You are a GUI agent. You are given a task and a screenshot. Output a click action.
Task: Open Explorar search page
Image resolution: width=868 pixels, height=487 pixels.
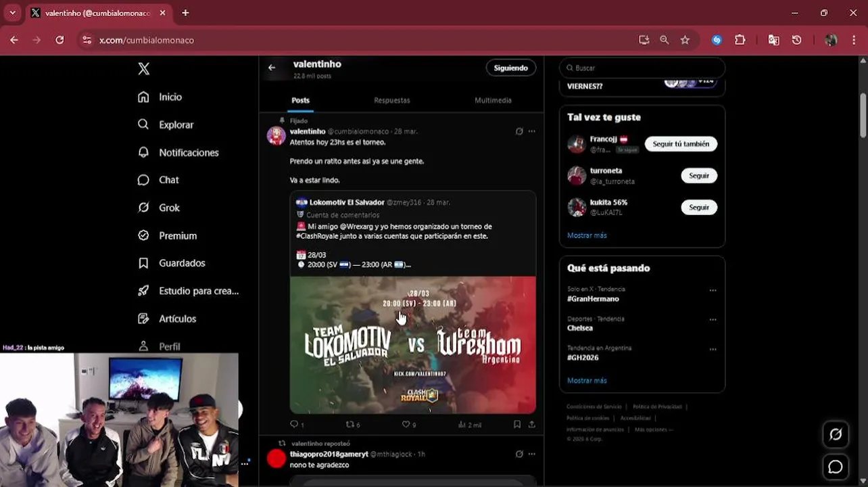tap(166, 124)
